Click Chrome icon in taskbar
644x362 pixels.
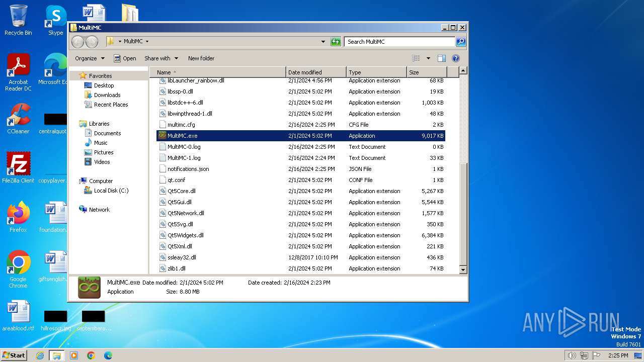(91, 355)
